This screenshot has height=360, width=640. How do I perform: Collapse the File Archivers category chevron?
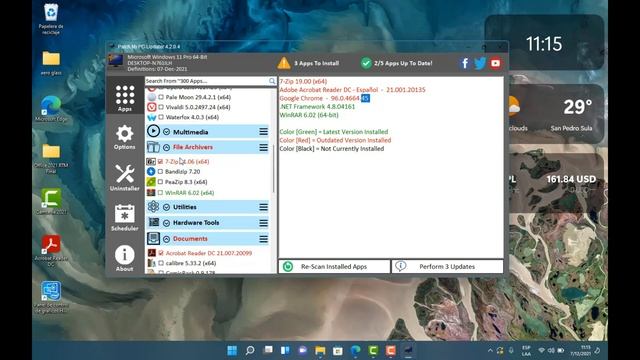pos(167,147)
